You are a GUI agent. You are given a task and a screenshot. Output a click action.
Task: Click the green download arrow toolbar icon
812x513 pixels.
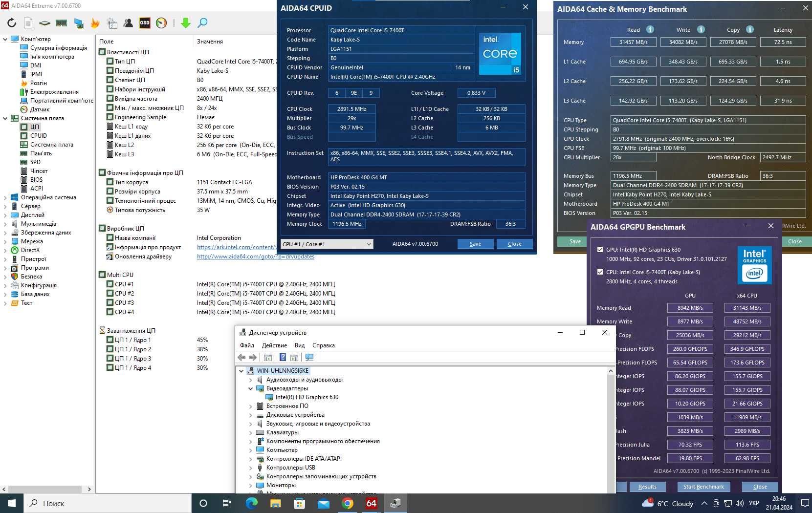(186, 22)
